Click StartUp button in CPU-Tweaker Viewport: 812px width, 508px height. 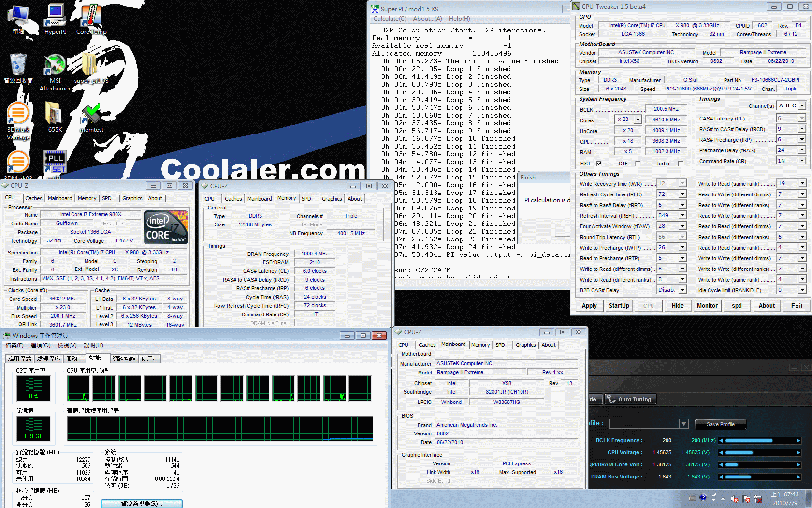coord(619,306)
